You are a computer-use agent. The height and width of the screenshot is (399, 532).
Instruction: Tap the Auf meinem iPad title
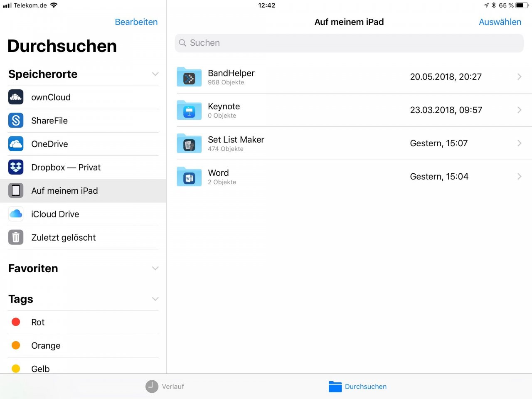(349, 22)
